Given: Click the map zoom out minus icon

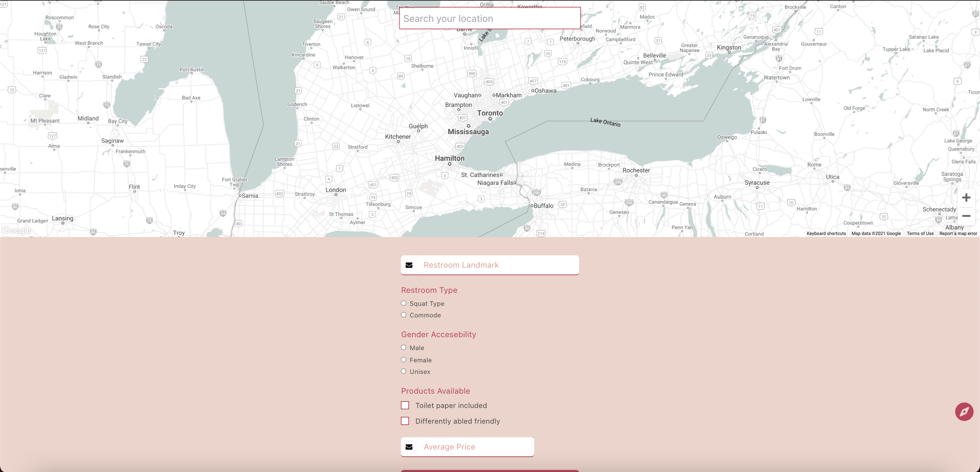Looking at the screenshot, I should pyautogui.click(x=966, y=216).
